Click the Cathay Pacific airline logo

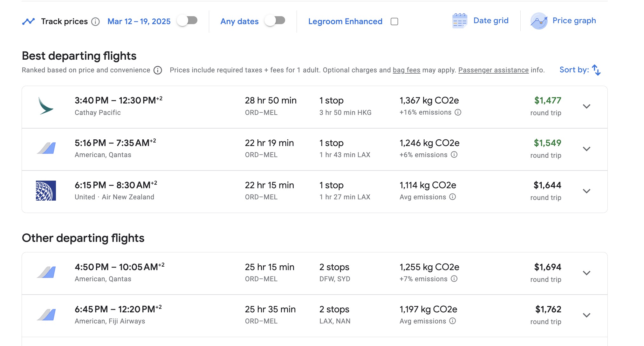46,106
